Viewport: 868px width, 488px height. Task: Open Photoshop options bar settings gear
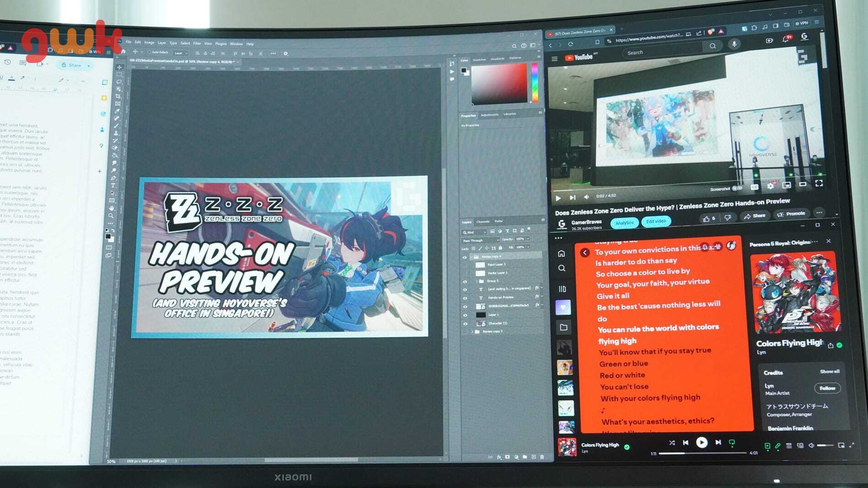click(286, 53)
